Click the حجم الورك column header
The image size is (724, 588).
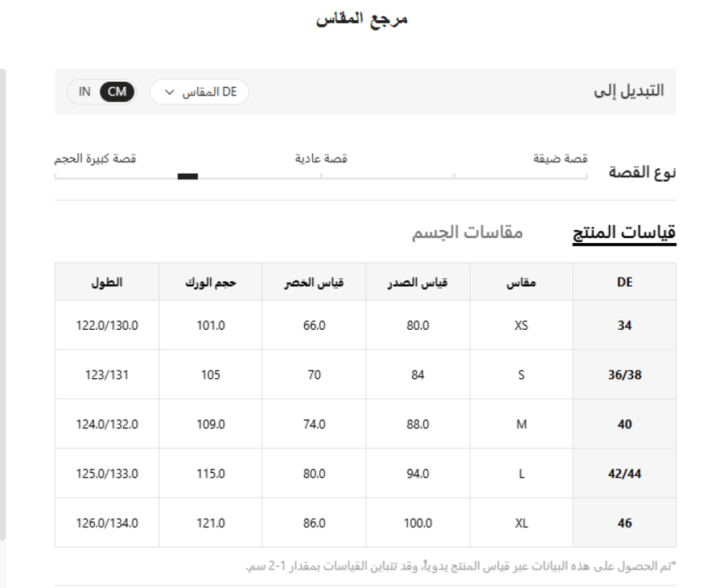coord(211,282)
